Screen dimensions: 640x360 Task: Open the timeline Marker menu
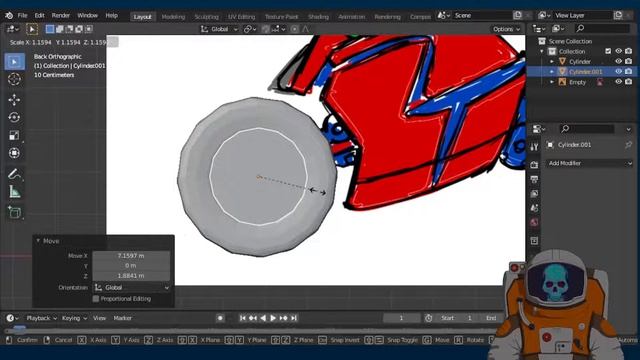pyautogui.click(x=122, y=318)
